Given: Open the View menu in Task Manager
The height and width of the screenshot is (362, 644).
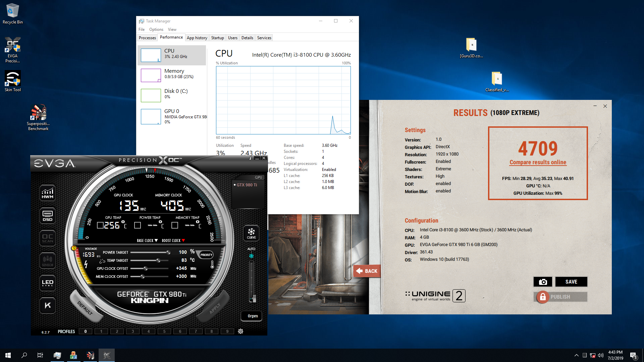Looking at the screenshot, I should pyautogui.click(x=172, y=29).
